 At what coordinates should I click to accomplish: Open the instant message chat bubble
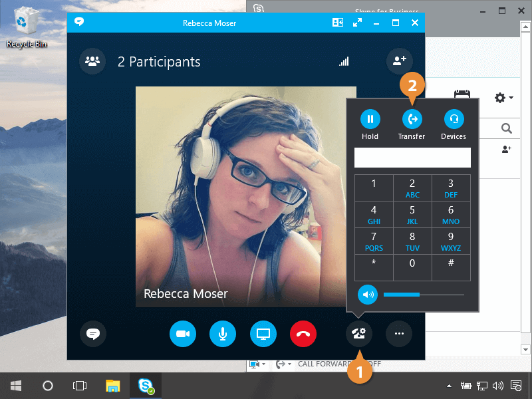[93, 334]
